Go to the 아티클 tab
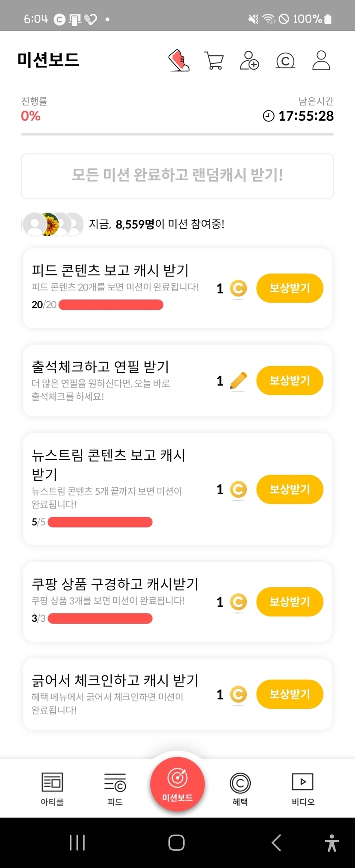Screen dimensions: 355x868 point(52,788)
